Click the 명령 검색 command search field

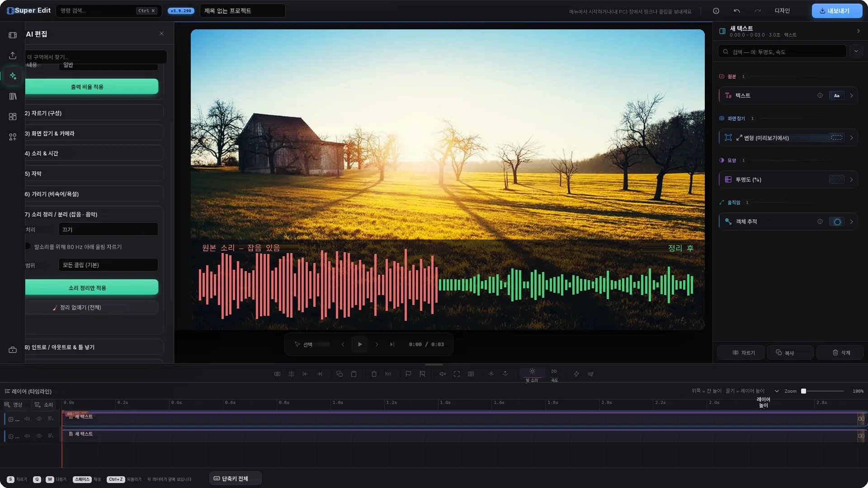point(109,11)
